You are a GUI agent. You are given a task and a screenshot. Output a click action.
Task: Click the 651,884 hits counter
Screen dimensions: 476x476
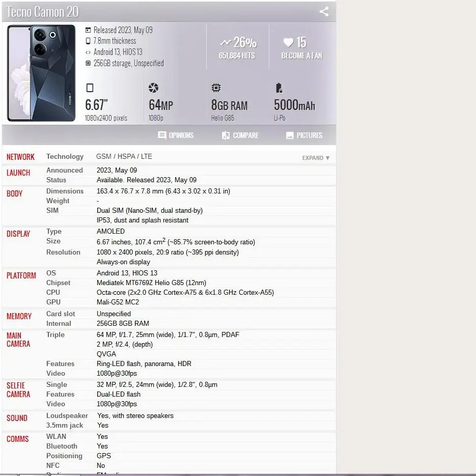tap(237, 56)
